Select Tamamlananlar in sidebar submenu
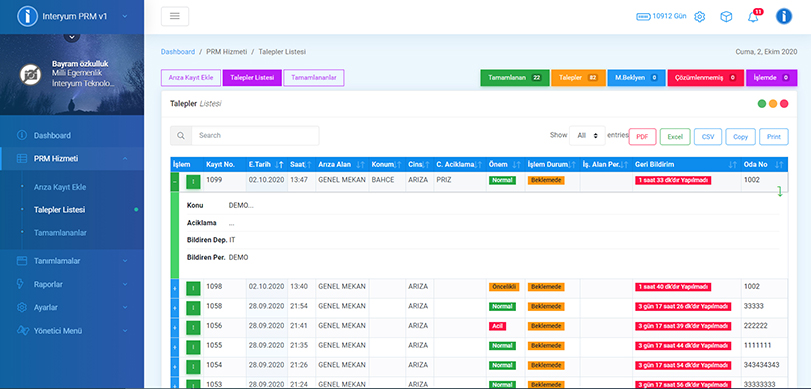This screenshot has width=811, height=389. point(60,233)
